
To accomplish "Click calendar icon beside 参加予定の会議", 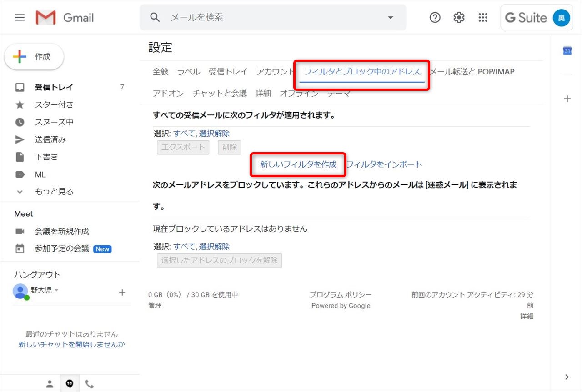I will click(x=20, y=249).
